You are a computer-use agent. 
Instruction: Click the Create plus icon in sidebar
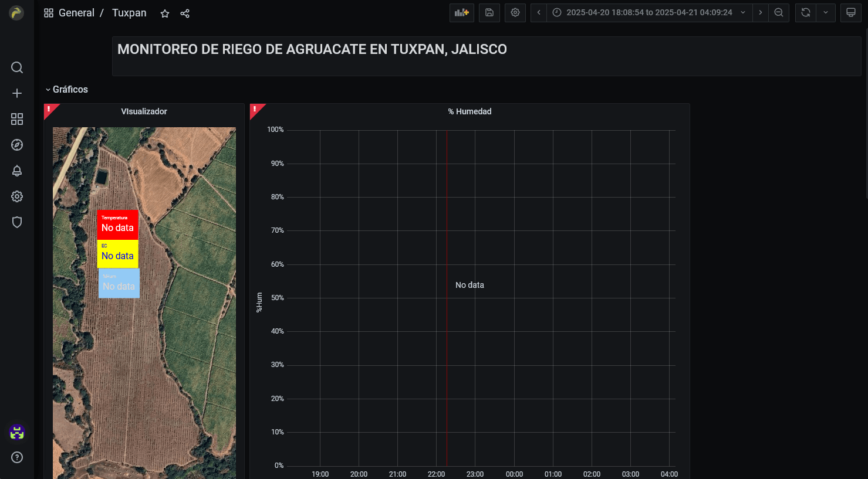tap(17, 93)
